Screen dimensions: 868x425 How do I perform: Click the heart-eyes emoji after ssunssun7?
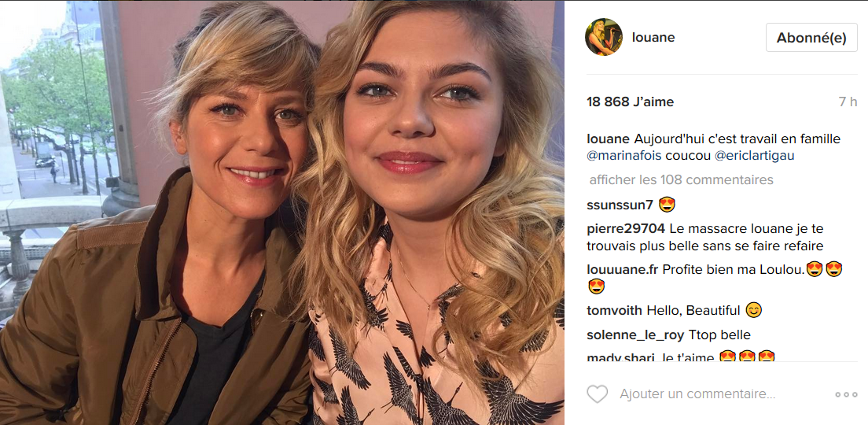[668, 205]
